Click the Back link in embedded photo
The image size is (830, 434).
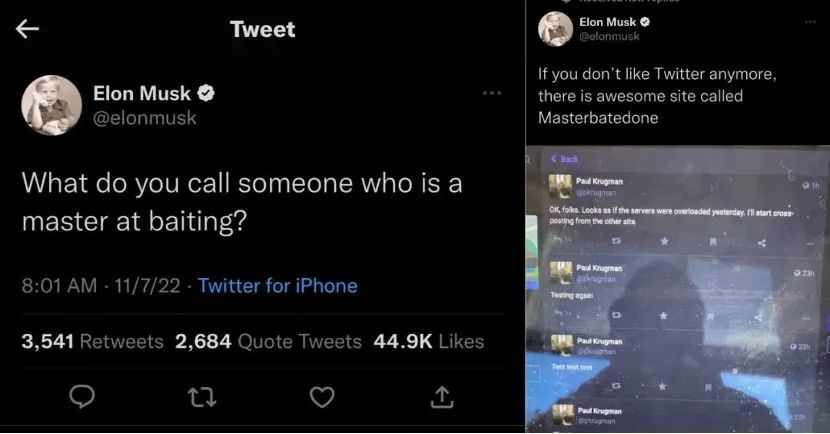point(564,159)
